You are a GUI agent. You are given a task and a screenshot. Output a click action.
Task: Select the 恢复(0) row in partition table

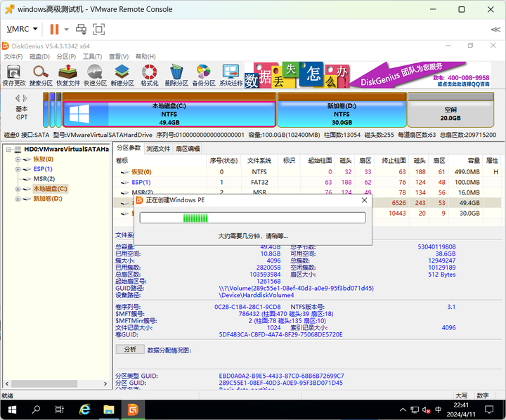pos(309,172)
